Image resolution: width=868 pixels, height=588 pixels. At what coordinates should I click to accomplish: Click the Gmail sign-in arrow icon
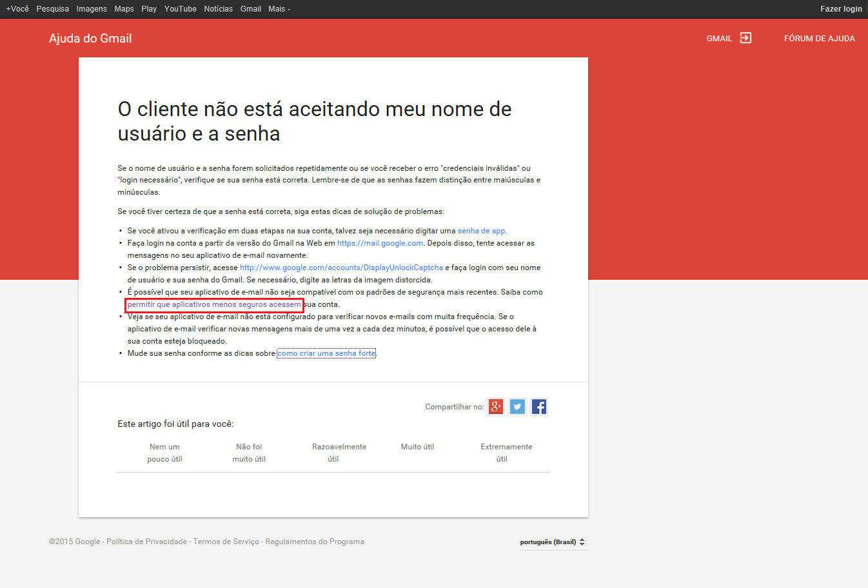click(745, 38)
